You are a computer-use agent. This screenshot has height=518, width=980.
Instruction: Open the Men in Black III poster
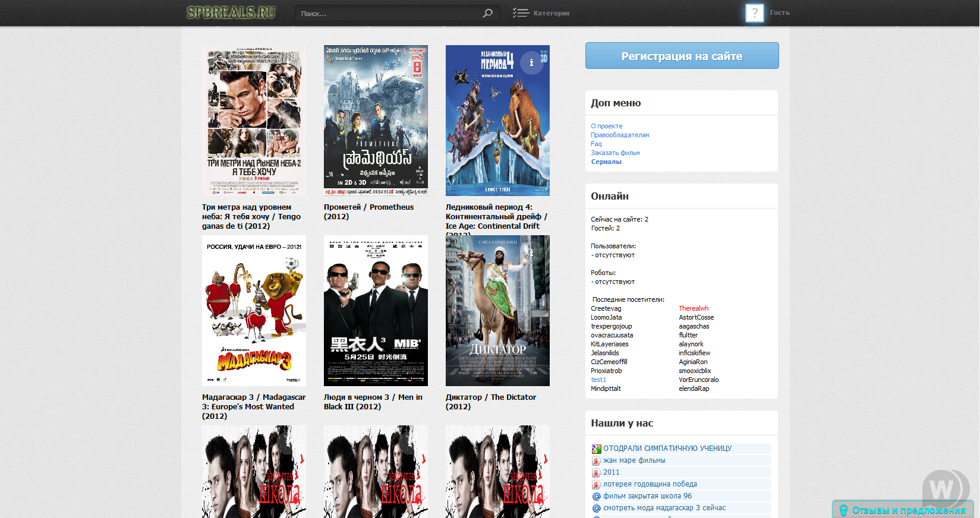(376, 311)
